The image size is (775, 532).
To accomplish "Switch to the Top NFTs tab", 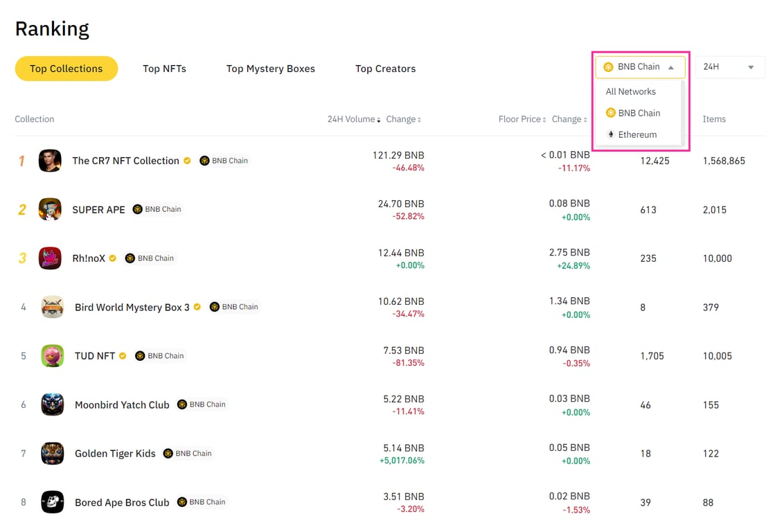I will pyautogui.click(x=164, y=69).
